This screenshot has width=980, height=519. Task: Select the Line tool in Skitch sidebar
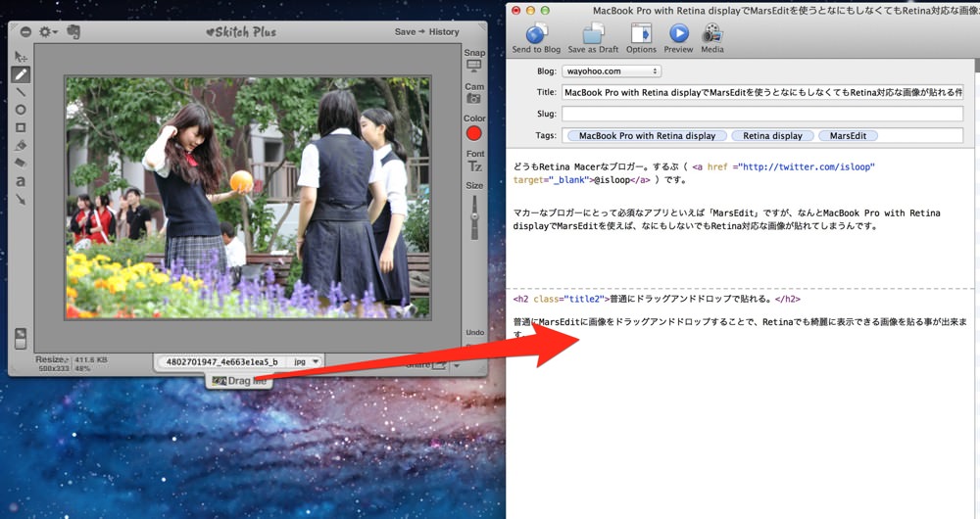21,92
